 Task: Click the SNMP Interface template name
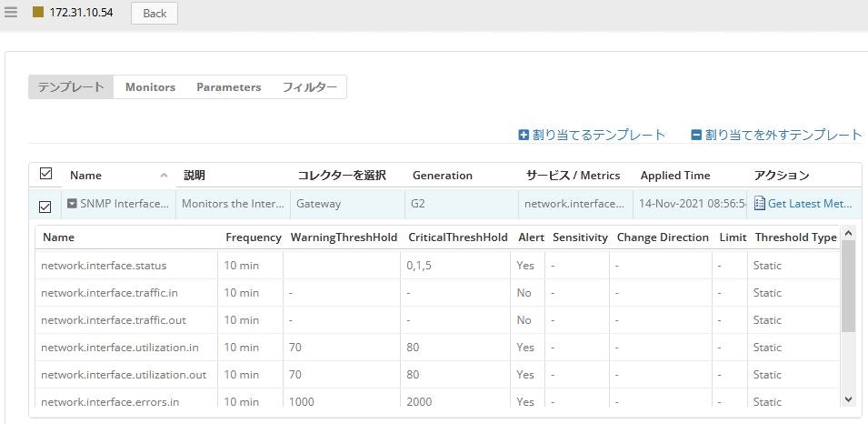125,204
